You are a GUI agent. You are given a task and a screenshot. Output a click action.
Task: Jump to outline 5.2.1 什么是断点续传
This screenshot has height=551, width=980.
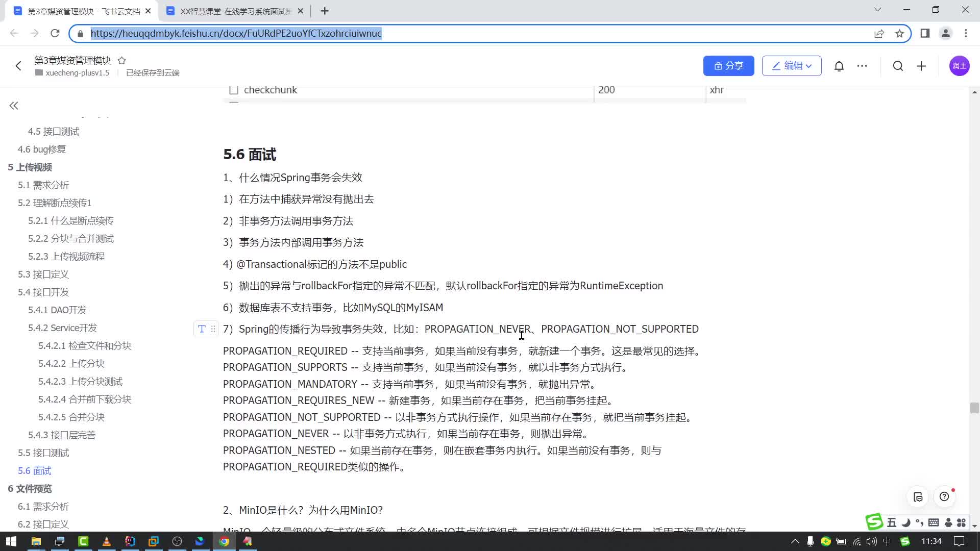[x=71, y=221]
